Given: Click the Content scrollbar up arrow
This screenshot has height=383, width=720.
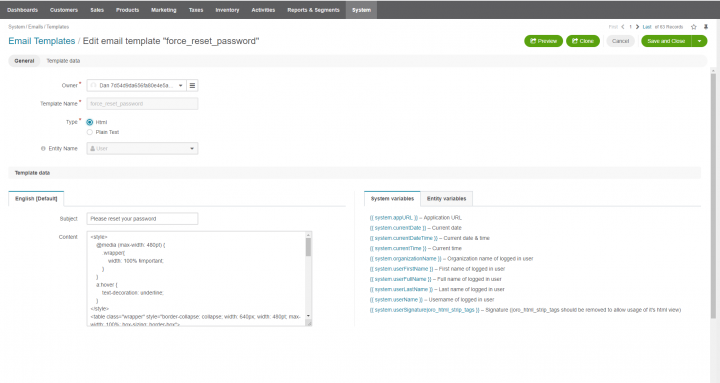Looking at the screenshot, I should click(x=308, y=235).
